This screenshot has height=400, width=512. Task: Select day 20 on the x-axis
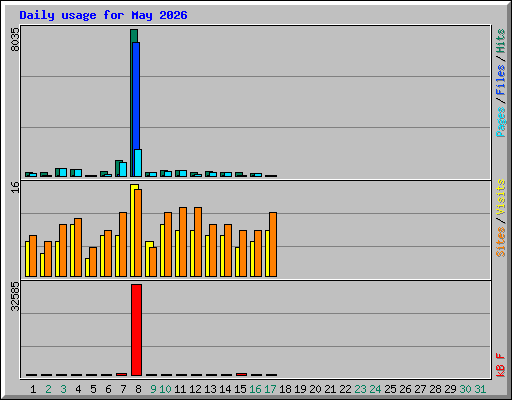315,389
